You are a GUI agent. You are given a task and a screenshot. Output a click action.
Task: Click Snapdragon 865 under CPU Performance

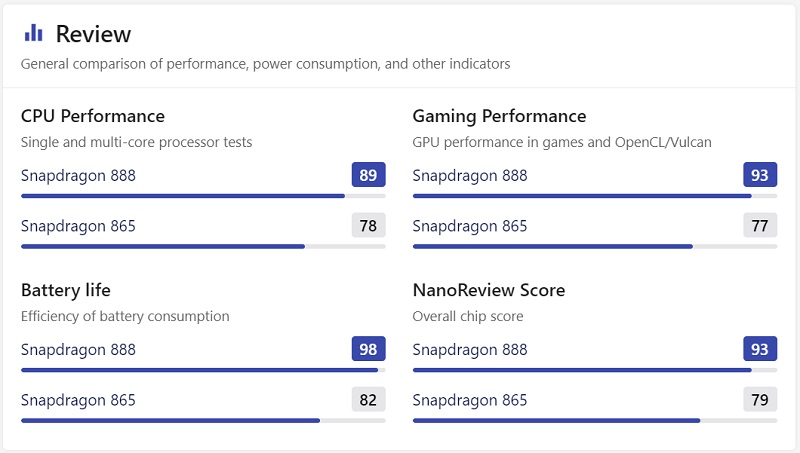coord(78,226)
